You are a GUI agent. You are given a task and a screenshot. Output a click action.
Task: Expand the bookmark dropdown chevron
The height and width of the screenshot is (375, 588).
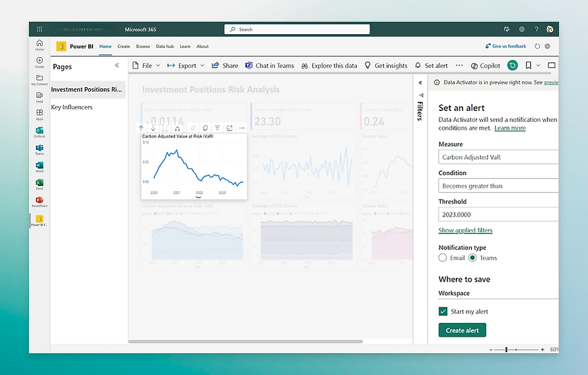pyautogui.click(x=538, y=65)
